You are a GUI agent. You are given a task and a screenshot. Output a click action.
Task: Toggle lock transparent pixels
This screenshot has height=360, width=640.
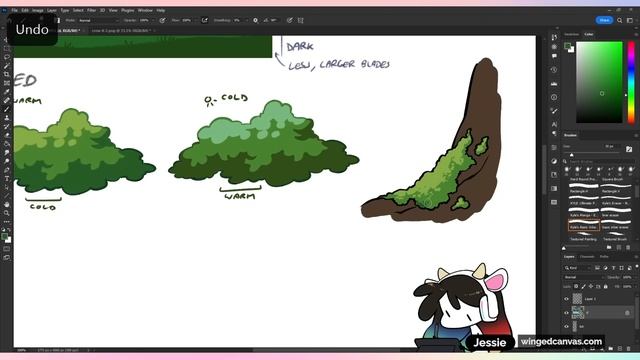[576, 287]
